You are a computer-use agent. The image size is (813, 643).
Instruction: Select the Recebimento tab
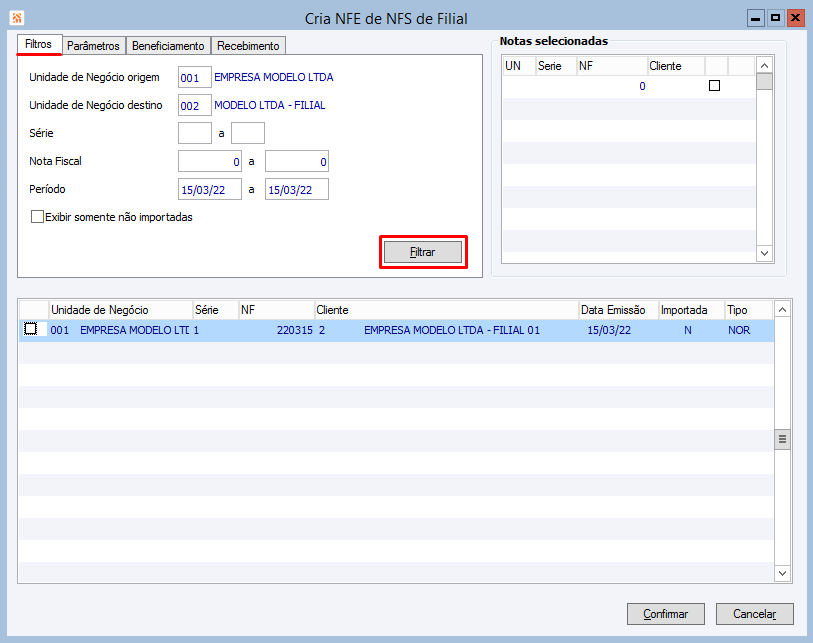click(248, 46)
